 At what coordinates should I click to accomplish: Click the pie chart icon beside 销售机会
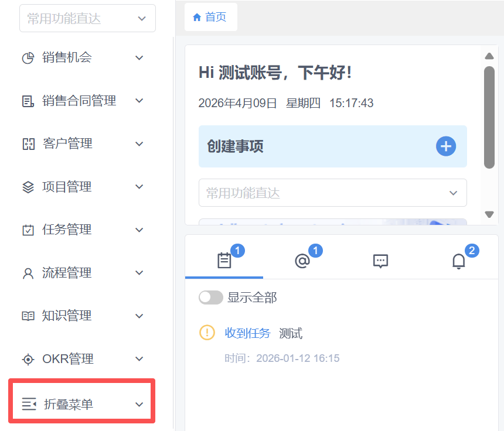28,58
